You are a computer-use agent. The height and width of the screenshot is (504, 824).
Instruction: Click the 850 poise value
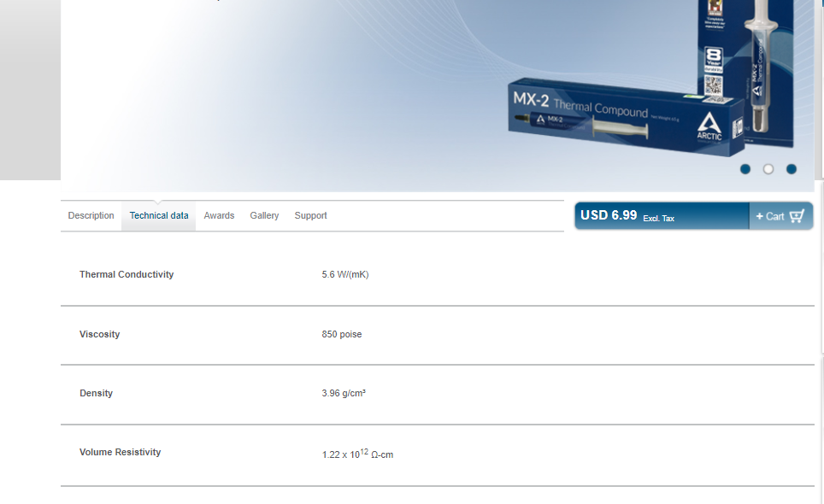coord(342,334)
